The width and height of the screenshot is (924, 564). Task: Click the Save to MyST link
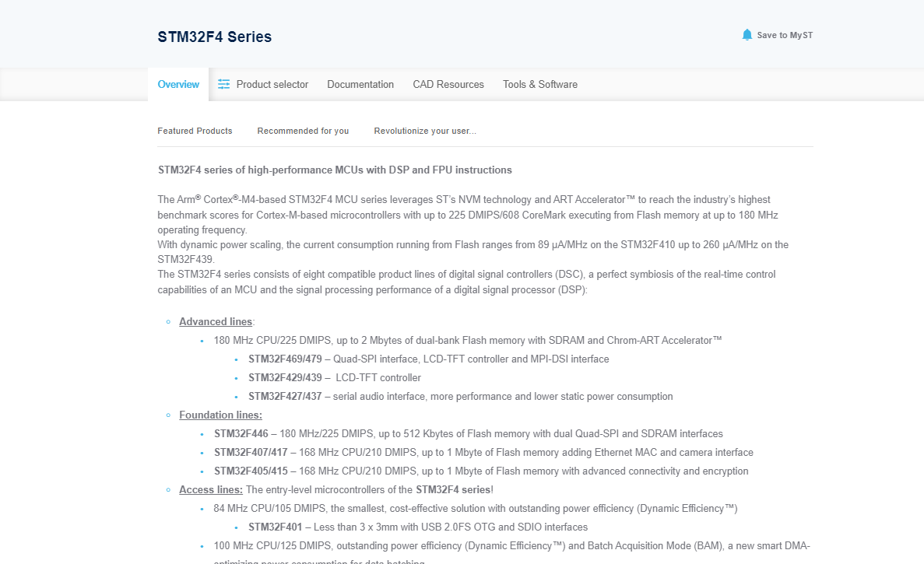point(778,35)
